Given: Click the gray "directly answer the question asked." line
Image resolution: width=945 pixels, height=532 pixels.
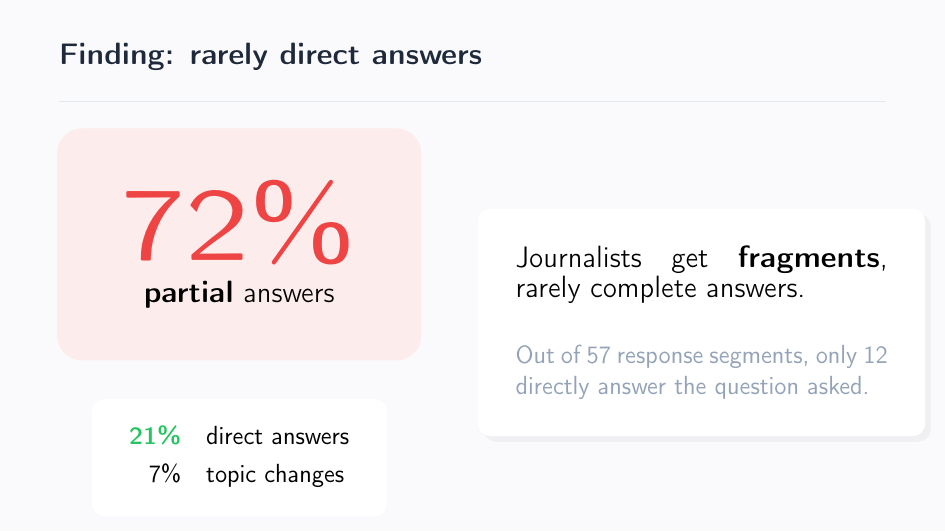Looking at the screenshot, I should pos(691,386).
